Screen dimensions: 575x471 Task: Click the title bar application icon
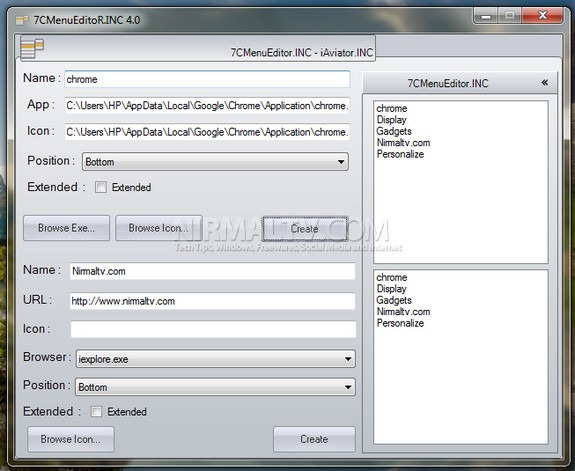[x=22, y=20]
